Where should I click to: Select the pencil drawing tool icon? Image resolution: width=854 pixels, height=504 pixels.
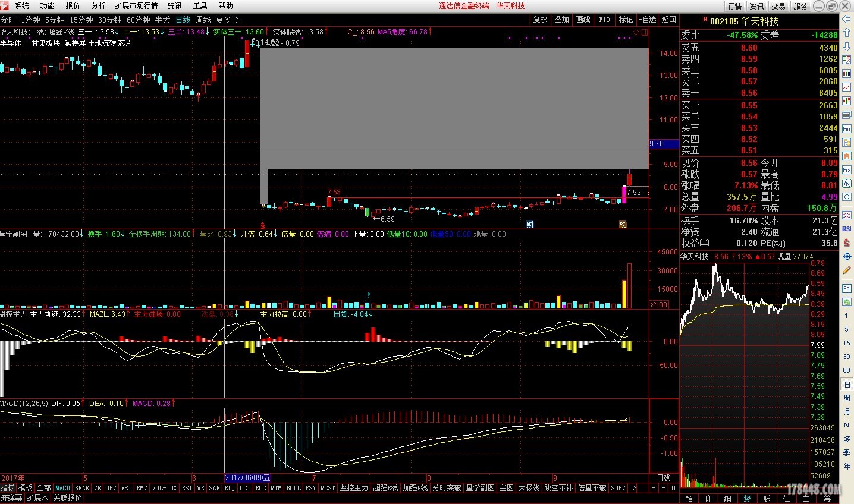[846, 270]
